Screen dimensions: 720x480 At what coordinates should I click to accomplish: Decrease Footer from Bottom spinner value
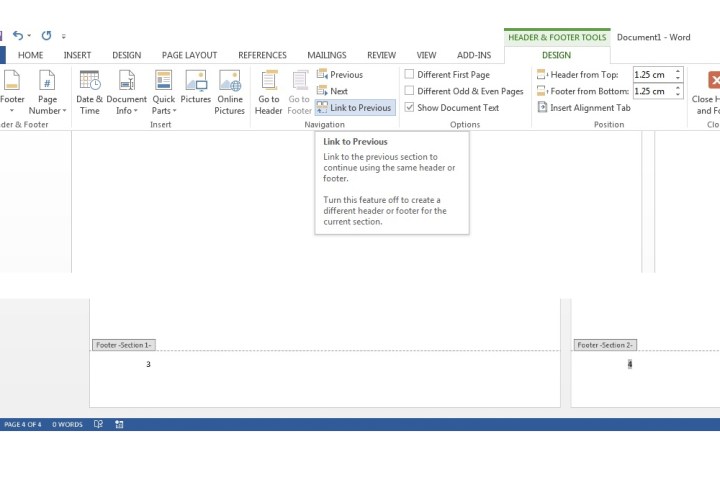click(x=678, y=95)
